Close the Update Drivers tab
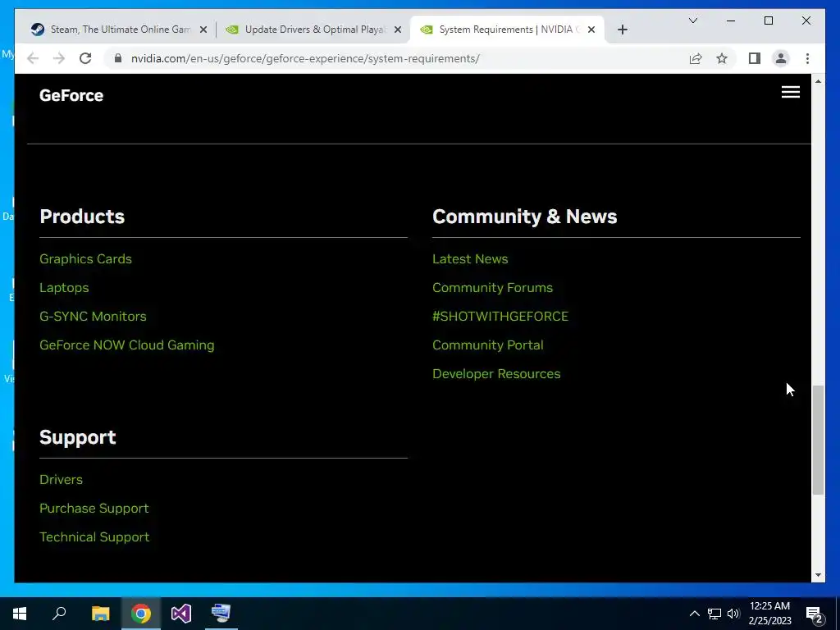 coord(398,30)
